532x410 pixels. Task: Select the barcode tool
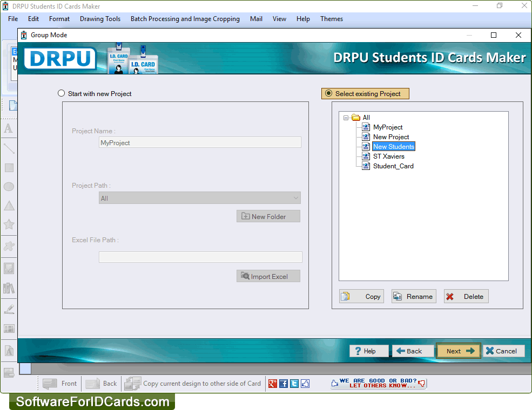point(9,329)
